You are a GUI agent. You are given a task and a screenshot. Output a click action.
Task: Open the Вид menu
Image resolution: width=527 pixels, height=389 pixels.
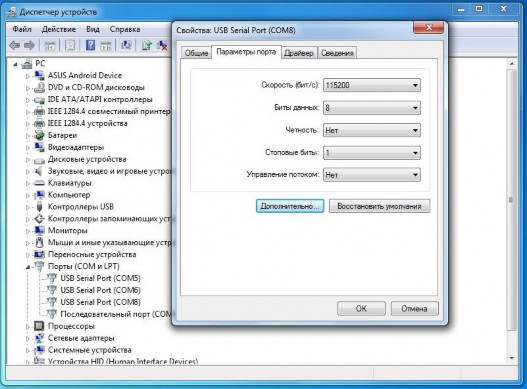tap(93, 29)
